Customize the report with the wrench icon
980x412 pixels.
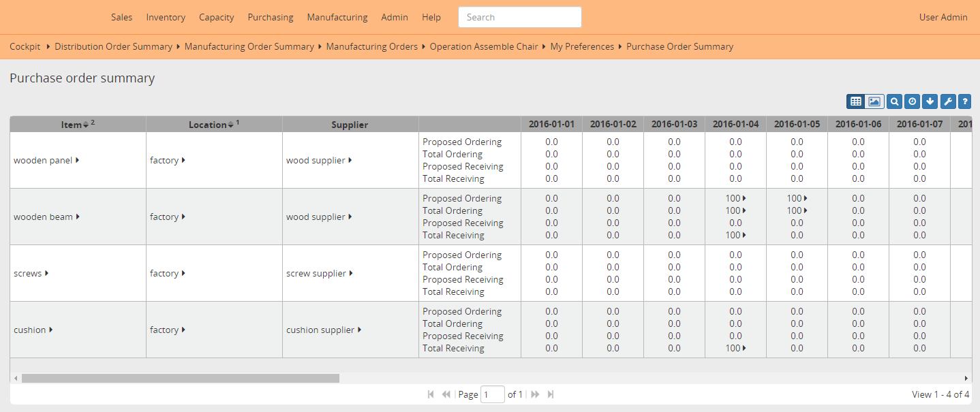[x=947, y=101]
